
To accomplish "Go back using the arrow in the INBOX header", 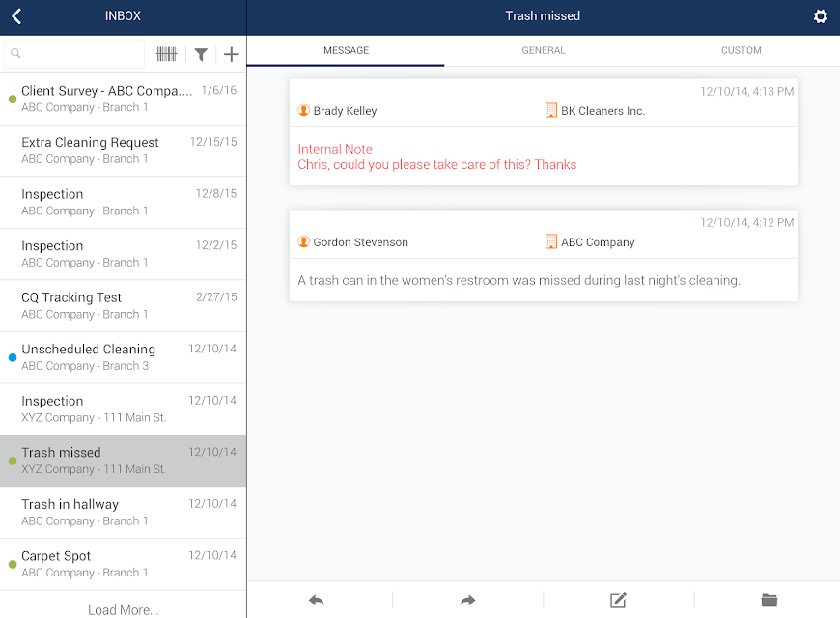I will click(x=16, y=16).
